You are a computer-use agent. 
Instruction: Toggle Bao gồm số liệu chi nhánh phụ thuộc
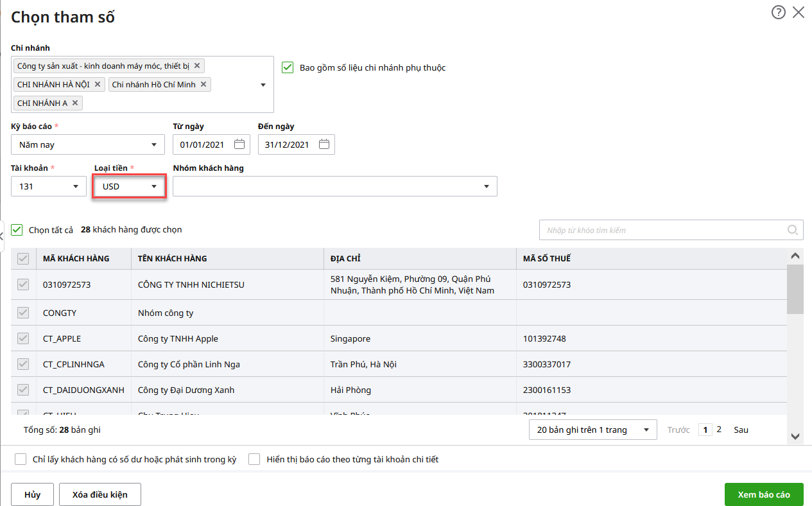point(288,67)
